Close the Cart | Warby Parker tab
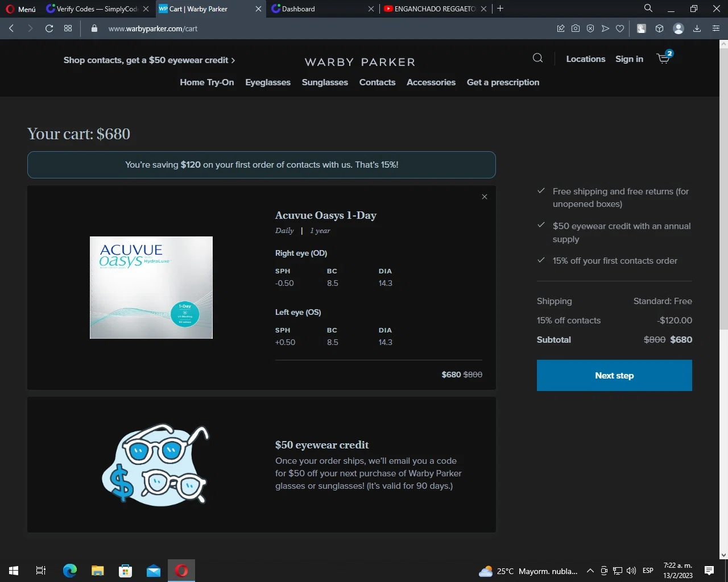 click(258, 9)
